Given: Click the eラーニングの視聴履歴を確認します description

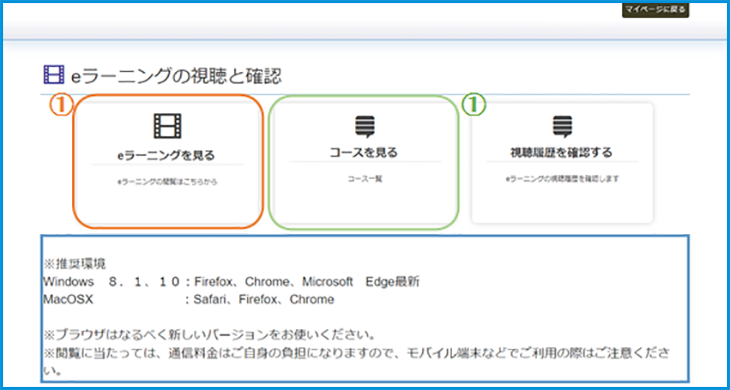Looking at the screenshot, I should pyautogui.click(x=562, y=179).
